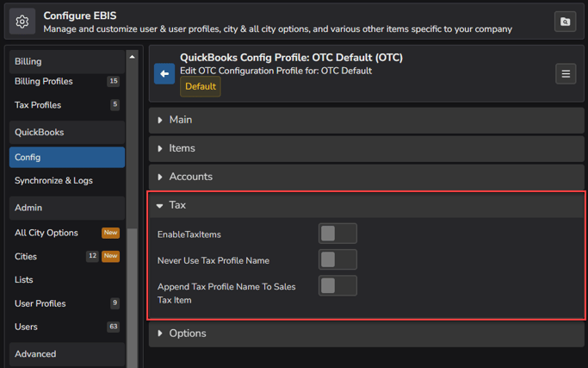The image size is (588, 368).
Task: Click the New badge beside All City Options
Action: 110,233
